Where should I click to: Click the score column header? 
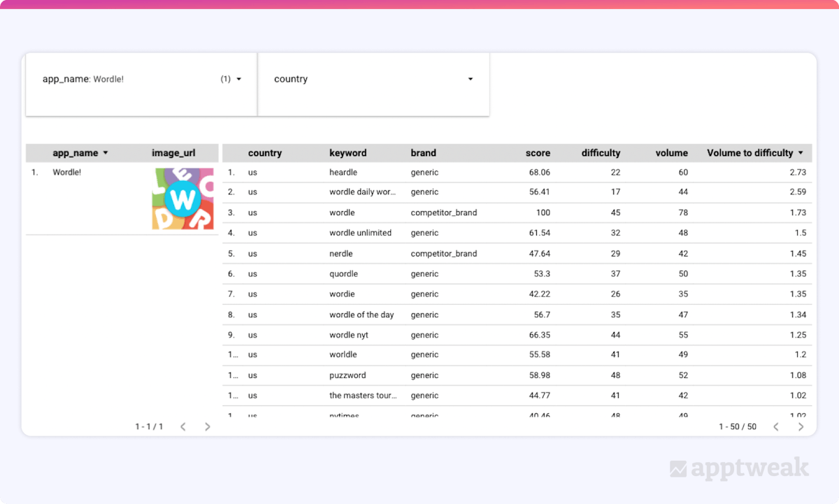coord(538,152)
